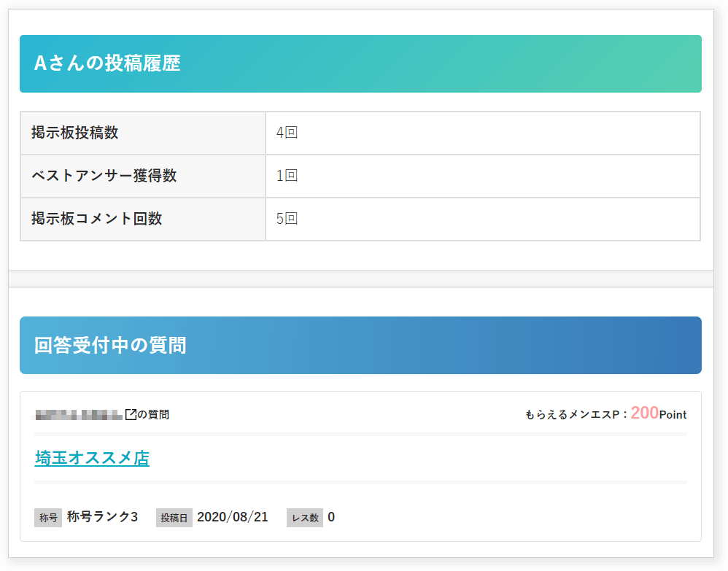Click the 回答受付中の質問 header banner
Viewport: 728px width, 571px height.
coord(360,345)
